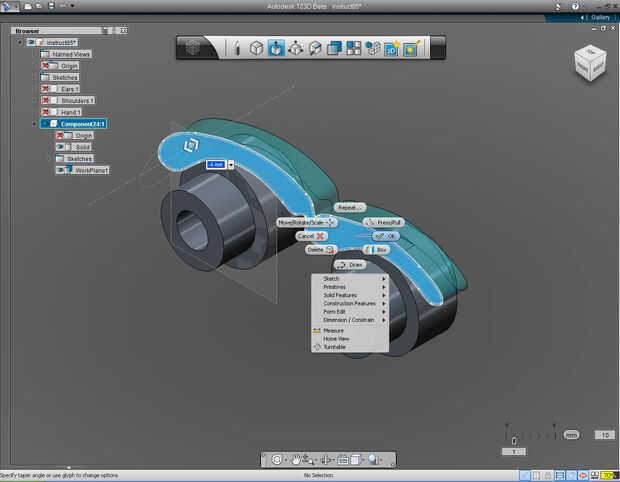Click the OK button in marking menu
The height and width of the screenshot is (482, 620).
point(385,236)
